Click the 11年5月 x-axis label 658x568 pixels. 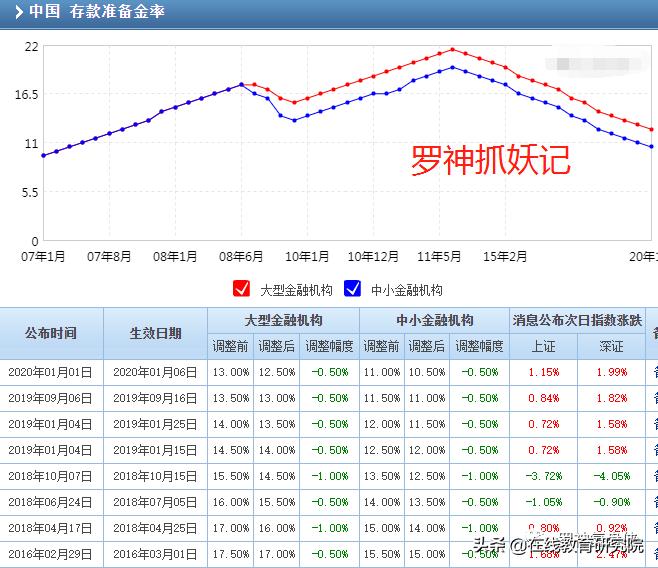click(x=439, y=256)
